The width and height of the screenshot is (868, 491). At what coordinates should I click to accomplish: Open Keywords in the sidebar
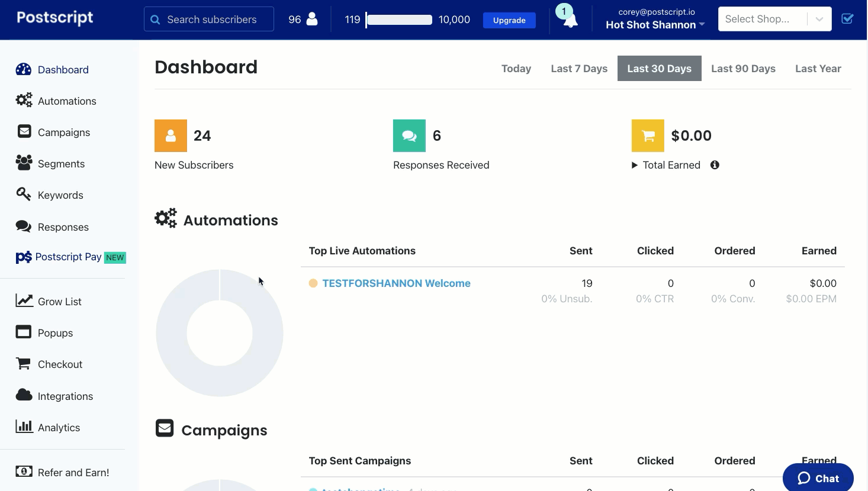[x=60, y=195]
